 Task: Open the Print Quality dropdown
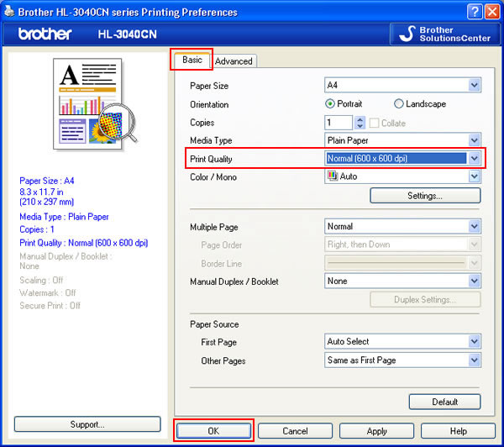pyautogui.click(x=402, y=158)
